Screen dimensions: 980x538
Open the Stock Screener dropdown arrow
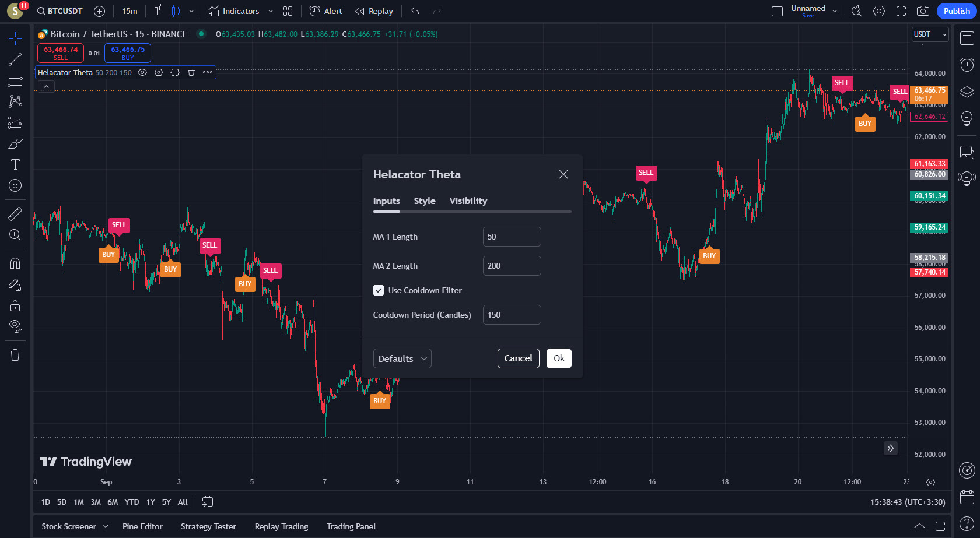tap(106, 526)
